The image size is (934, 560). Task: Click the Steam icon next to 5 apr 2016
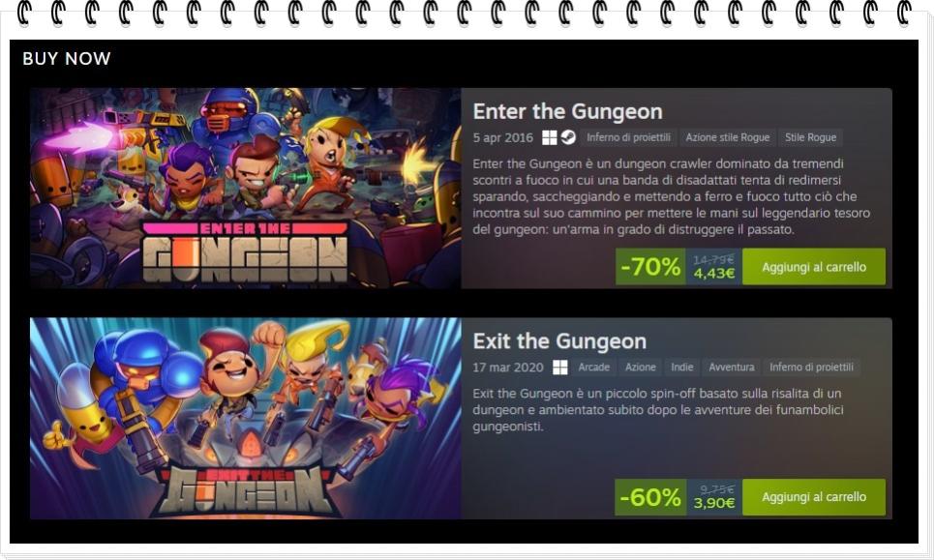[568, 138]
